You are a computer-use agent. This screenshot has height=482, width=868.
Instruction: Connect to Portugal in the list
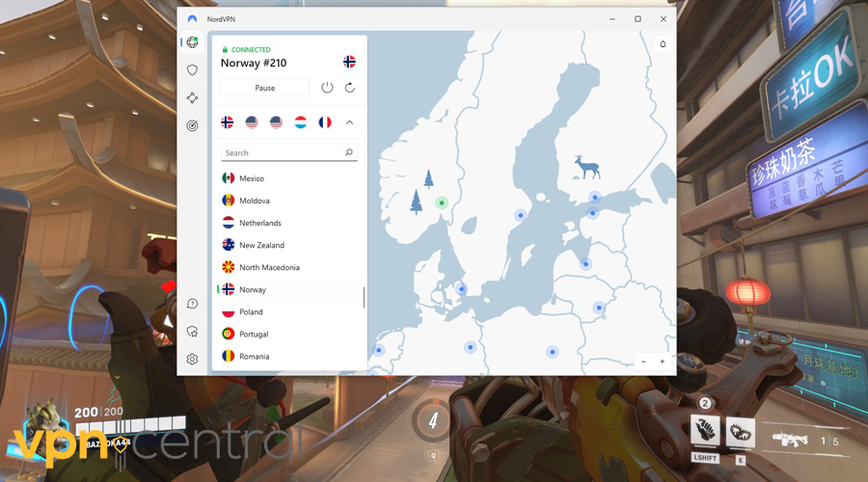289,334
